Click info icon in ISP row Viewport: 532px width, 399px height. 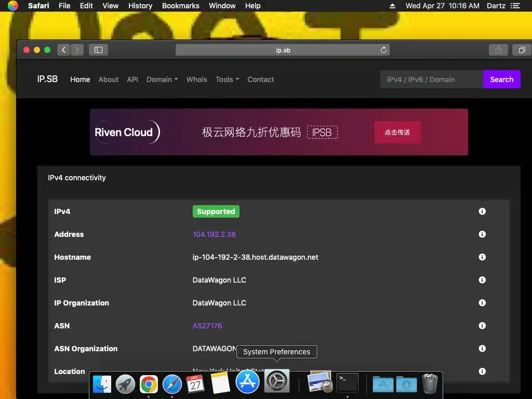pyautogui.click(x=482, y=280)
